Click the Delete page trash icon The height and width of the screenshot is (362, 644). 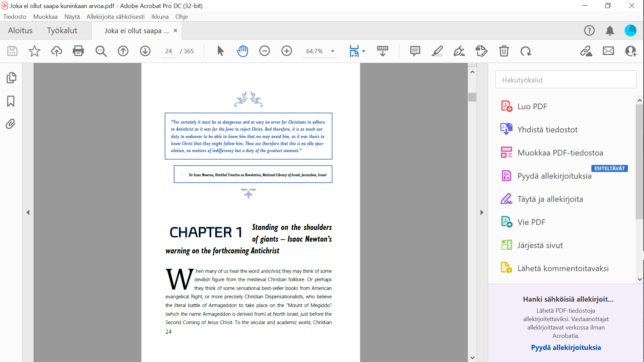[x=504, y=51]
